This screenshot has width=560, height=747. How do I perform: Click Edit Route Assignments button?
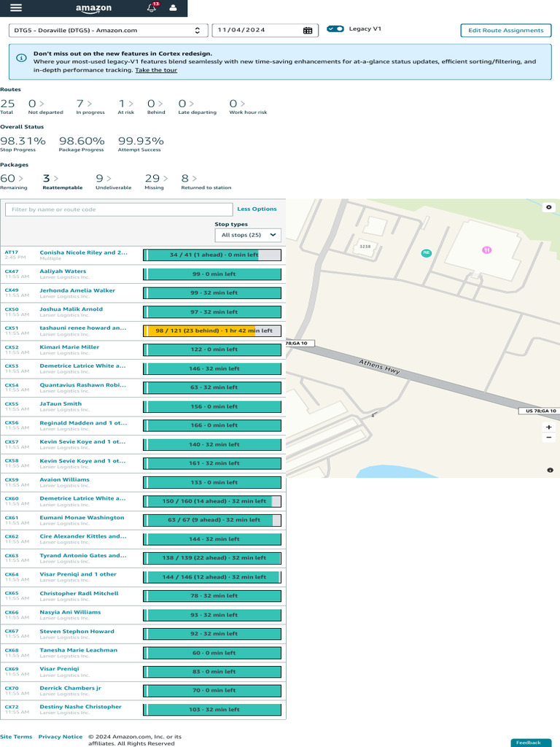point(506,30)
